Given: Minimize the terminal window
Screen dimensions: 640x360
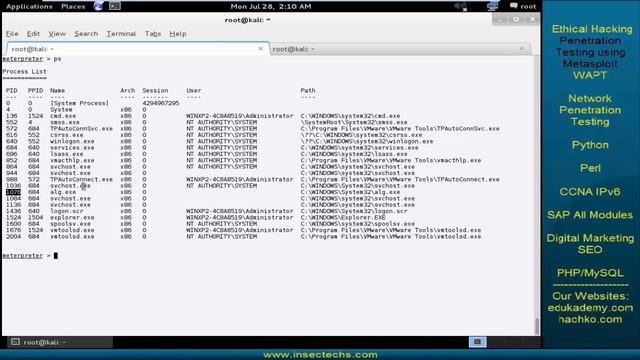Looking at the screenshot, I should pyautogui.click(x=500, y=19).
